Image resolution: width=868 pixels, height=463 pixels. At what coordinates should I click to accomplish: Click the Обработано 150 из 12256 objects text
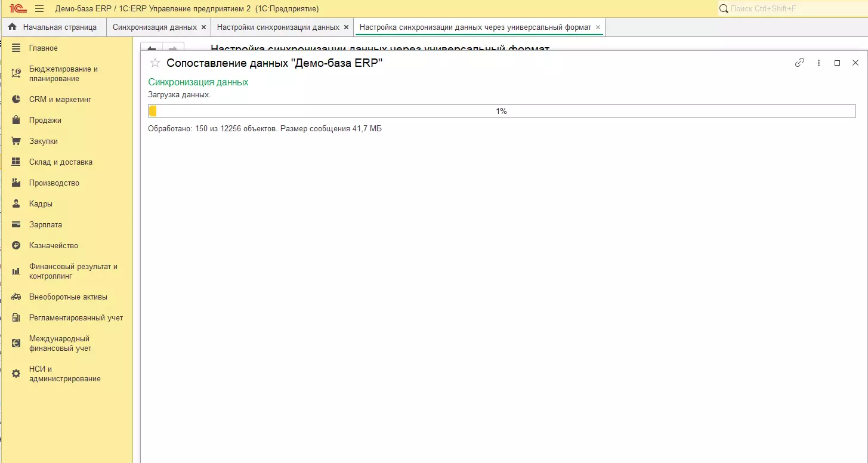(265, 128)
